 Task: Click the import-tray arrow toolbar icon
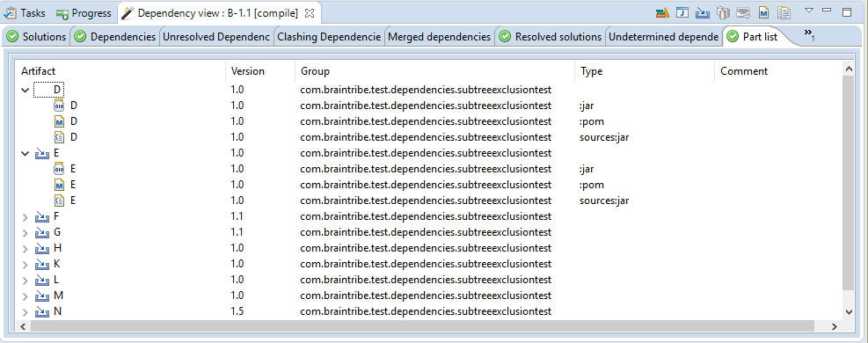pyautogui.click(x=703, y=12)
